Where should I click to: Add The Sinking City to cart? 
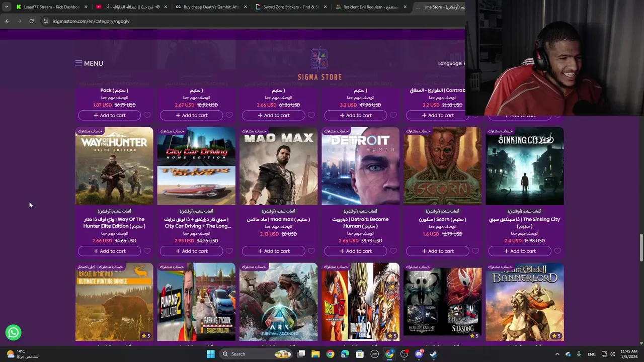tap(519, 251)
